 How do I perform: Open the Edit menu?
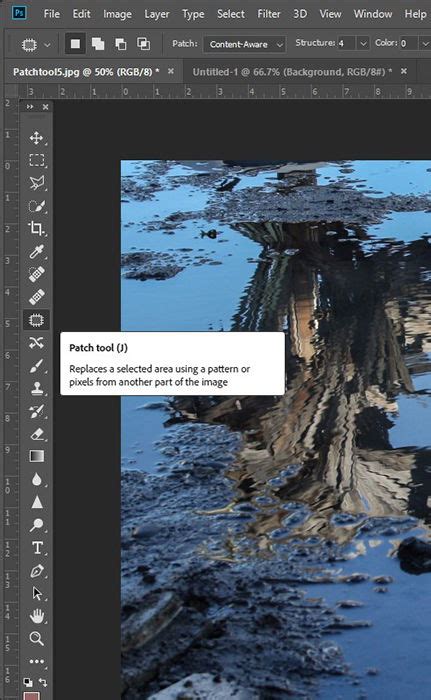pyautogui.click(x=81, y=14)
